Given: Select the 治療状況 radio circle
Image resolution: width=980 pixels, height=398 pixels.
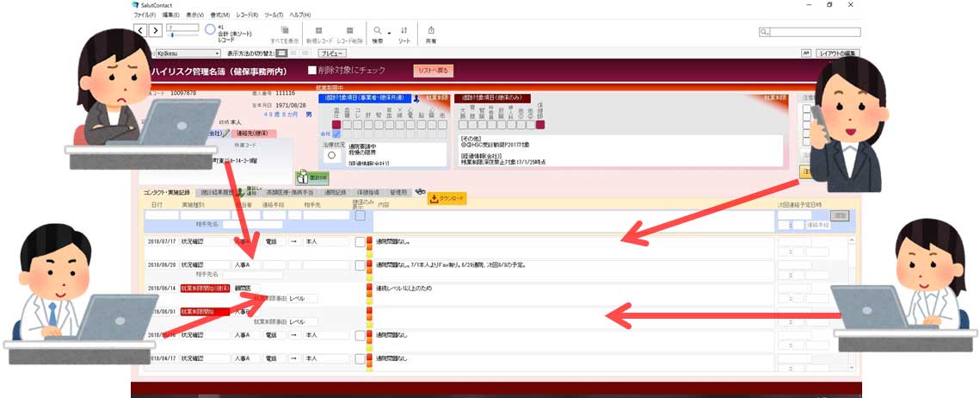Looking at the screenshot, I should point(331,156).
